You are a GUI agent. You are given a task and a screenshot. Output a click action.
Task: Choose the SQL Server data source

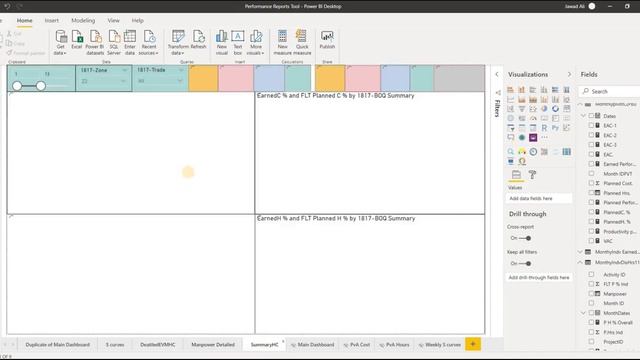click(114, 42)
